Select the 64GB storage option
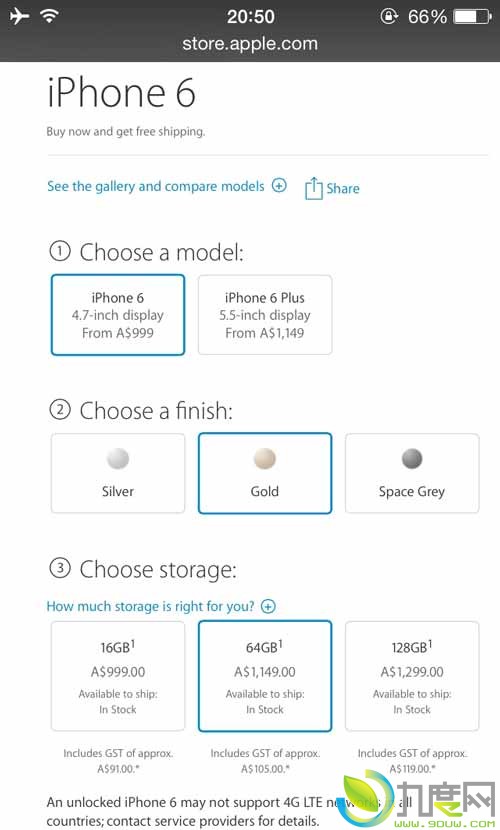Image resolution: width=500 pixels, height=830 pixels. tap(265, 676)
